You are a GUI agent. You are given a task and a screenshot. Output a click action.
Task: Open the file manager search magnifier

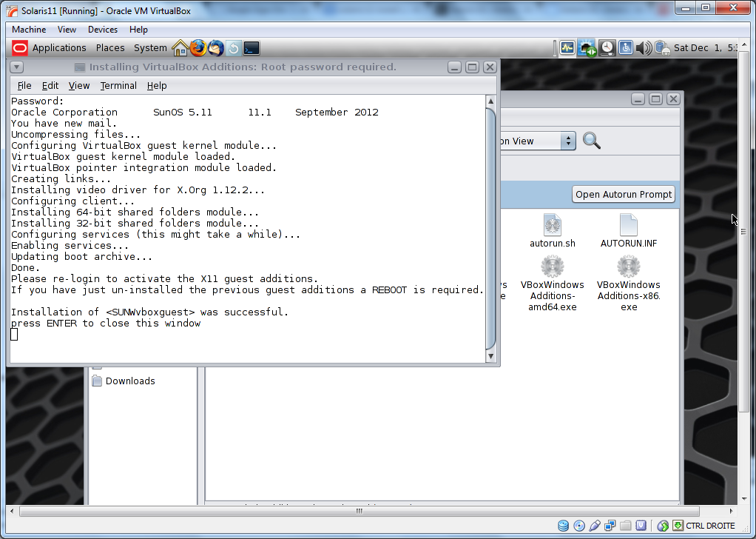tap(591, 141)
